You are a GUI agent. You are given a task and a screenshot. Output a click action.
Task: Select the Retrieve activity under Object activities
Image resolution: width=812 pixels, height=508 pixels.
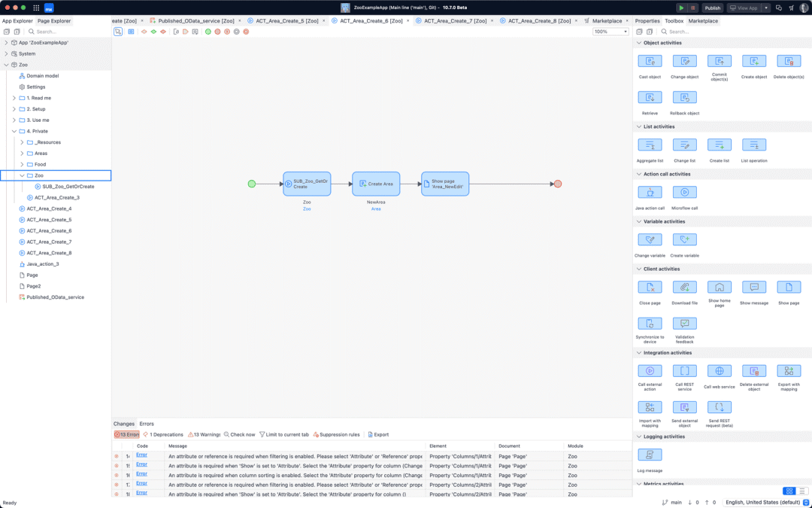(x=650, y=98)
